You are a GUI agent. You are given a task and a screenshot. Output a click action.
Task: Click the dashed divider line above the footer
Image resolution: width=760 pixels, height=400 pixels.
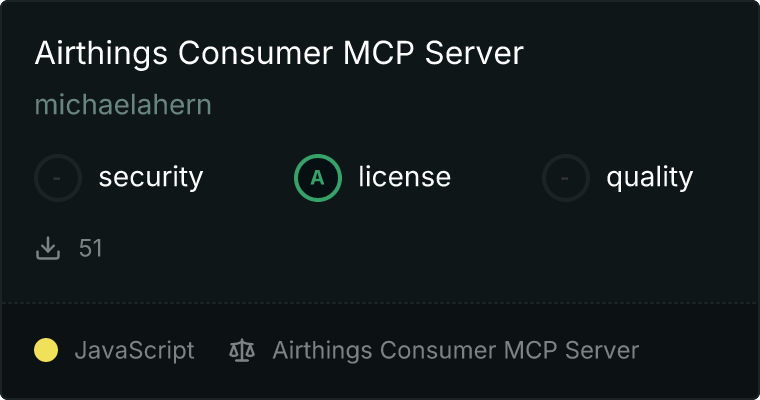380,303
